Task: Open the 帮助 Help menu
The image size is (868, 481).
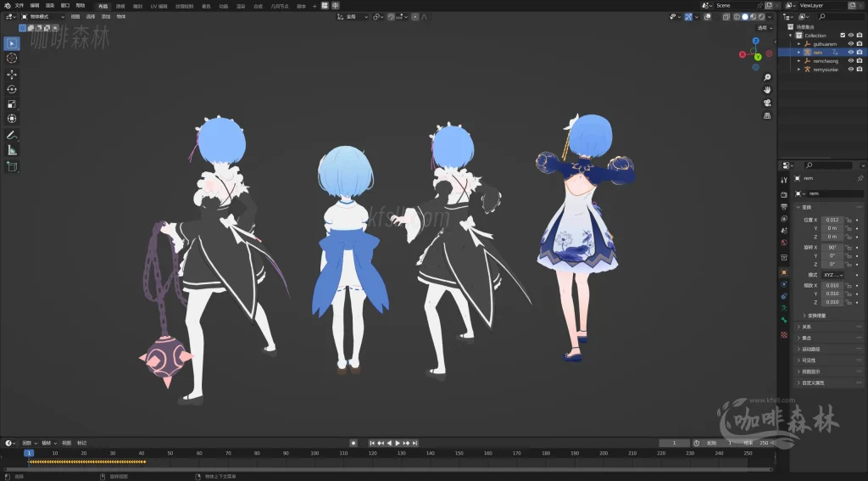Action: tap(81, 6)
